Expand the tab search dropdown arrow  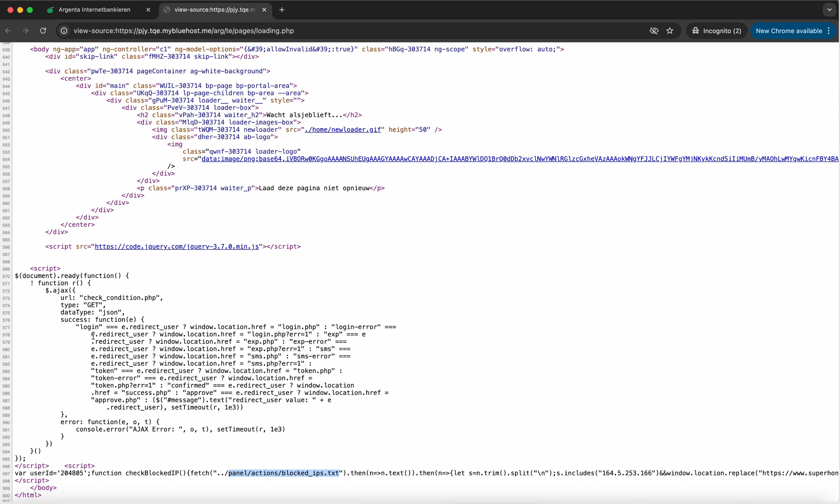[x=830, y=10]
